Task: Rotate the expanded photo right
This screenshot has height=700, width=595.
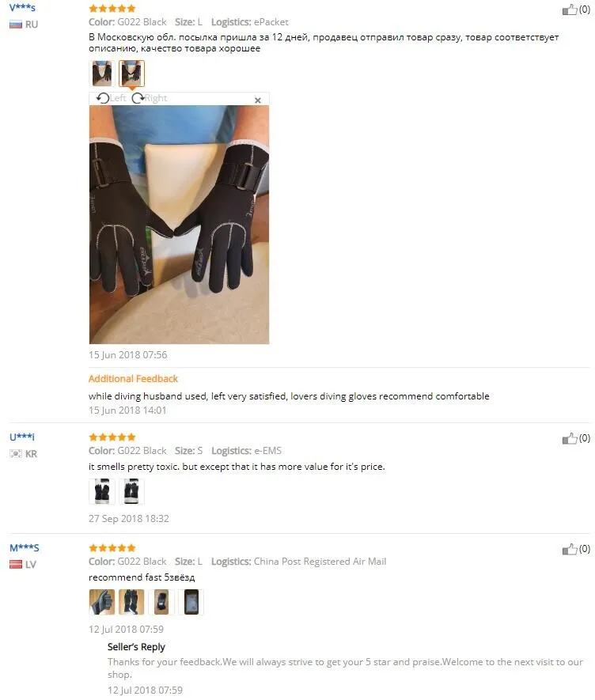Action: [x=150, y=98]
